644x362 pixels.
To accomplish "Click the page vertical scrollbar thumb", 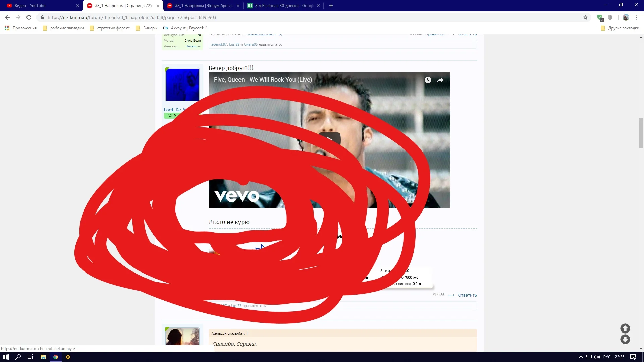I will click(641, 133).
